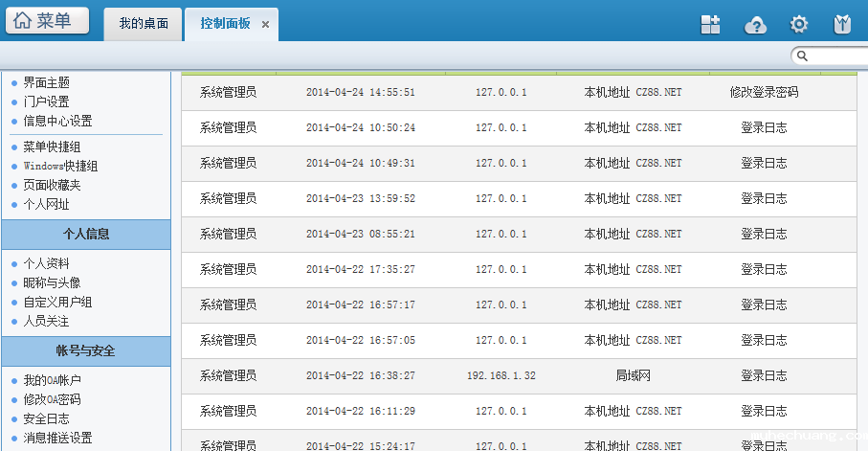The image size is (868, 451).
Task: Click the shirt theme icon
Action: coord(843,25)
